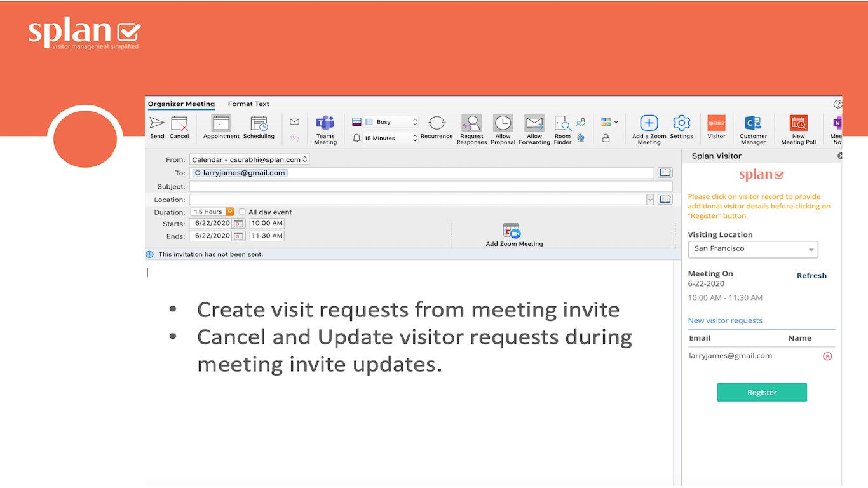The image size is (868, 488).
Task: Click Add Zoom Meeting in form
Action: 514,234
